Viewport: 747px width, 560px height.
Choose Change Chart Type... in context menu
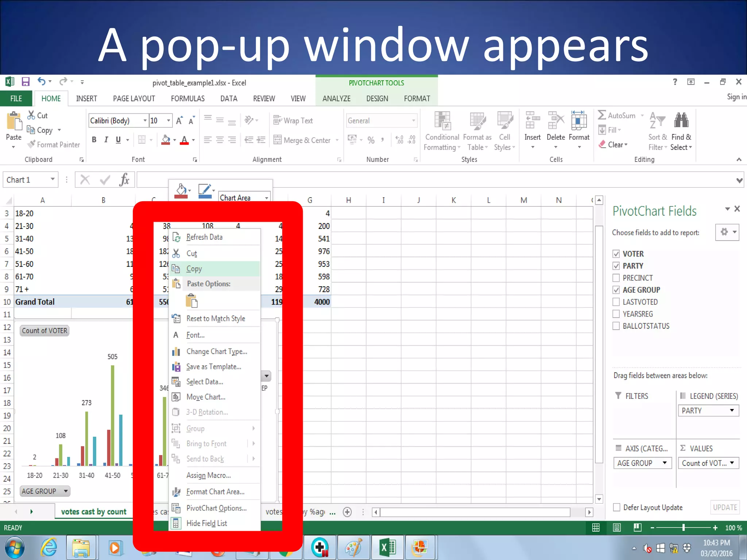coord(215,351)
